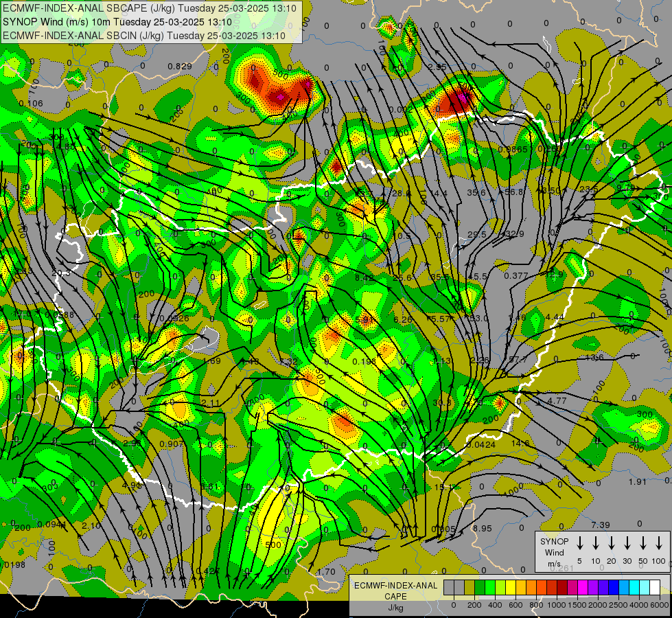
Task: Click the 8.42 value on the map
Action: coord(364,277)
